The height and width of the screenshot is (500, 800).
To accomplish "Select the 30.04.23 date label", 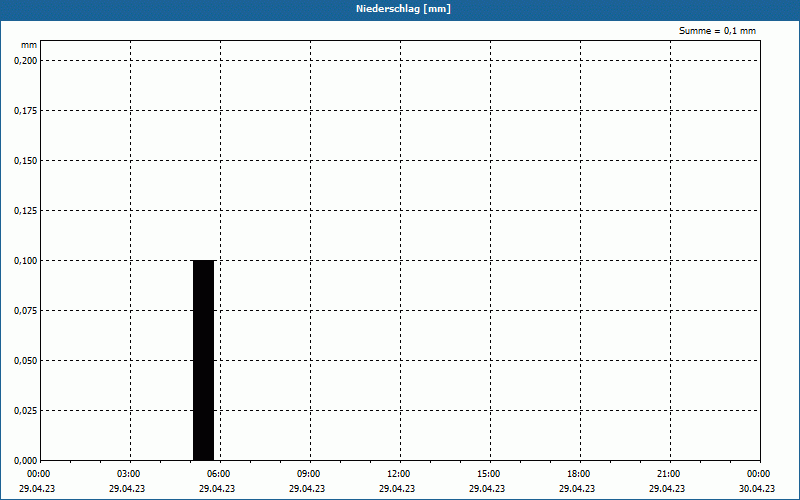I will (x=757, y=488).
